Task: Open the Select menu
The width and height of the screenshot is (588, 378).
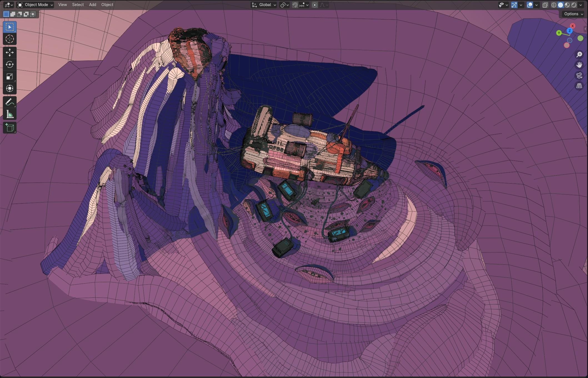Action: click(x=78, y=5)
